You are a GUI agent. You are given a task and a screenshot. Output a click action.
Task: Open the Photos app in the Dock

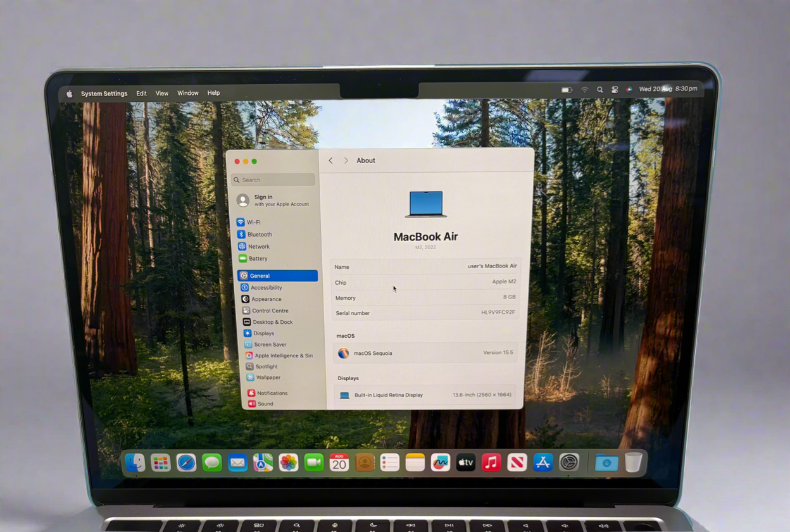(x=289, y=463)
